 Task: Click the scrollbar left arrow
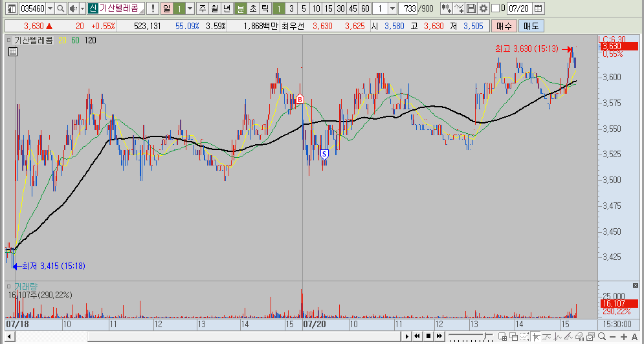[10, 337]
